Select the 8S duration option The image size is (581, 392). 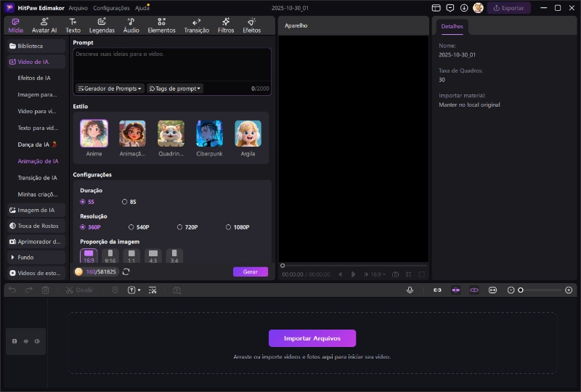tap(124, 201)
